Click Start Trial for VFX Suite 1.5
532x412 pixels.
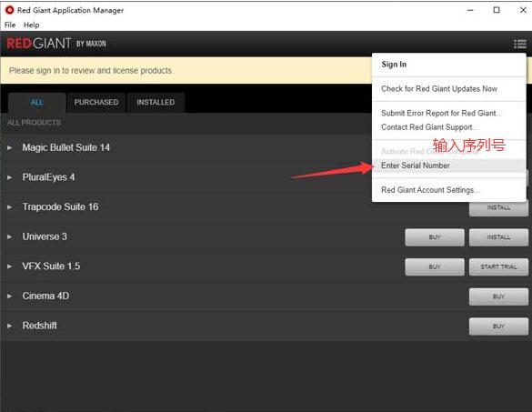point(498,266)
